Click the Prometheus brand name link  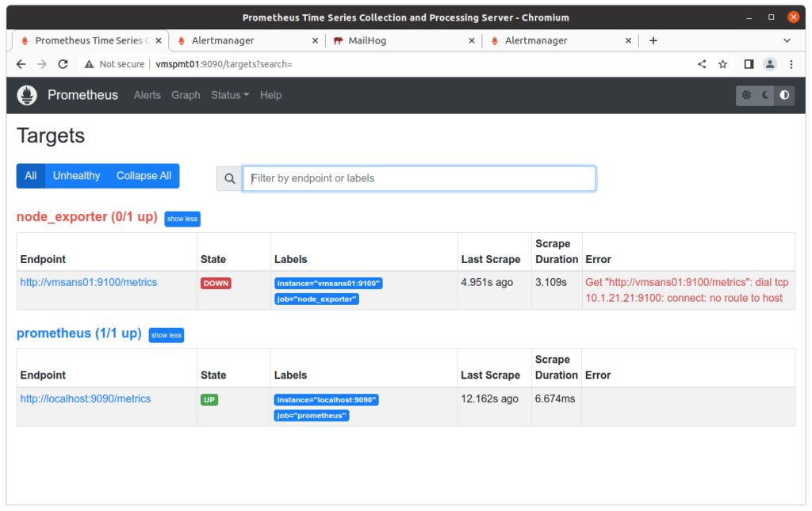point(82,95)
